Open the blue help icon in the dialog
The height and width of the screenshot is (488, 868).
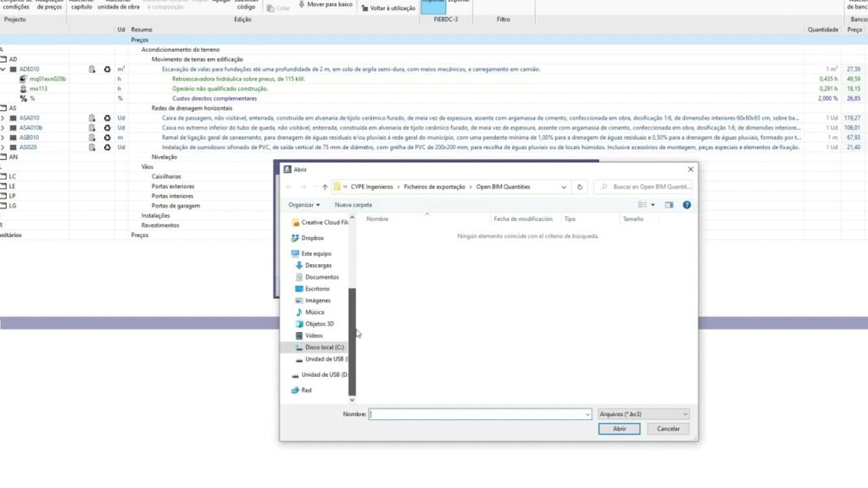tap(687, 204)
